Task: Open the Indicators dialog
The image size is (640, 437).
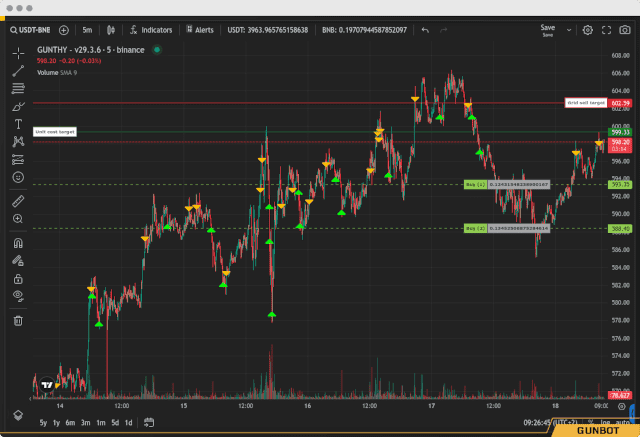Action: point(151,30)
